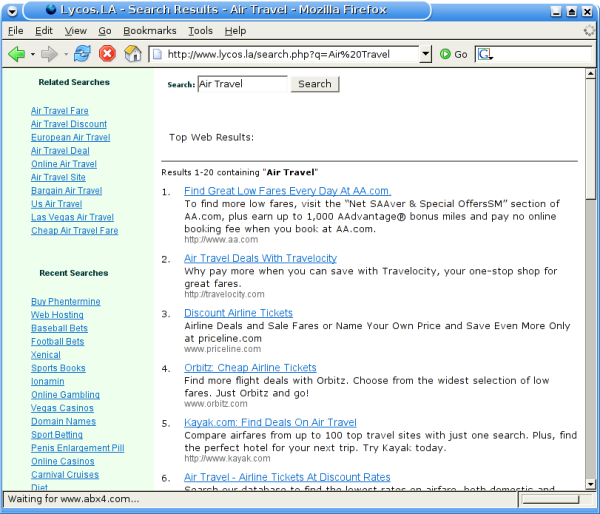Click the activity throbber icon
This screenshot has width=600, height=514.
tap(589, 30)
